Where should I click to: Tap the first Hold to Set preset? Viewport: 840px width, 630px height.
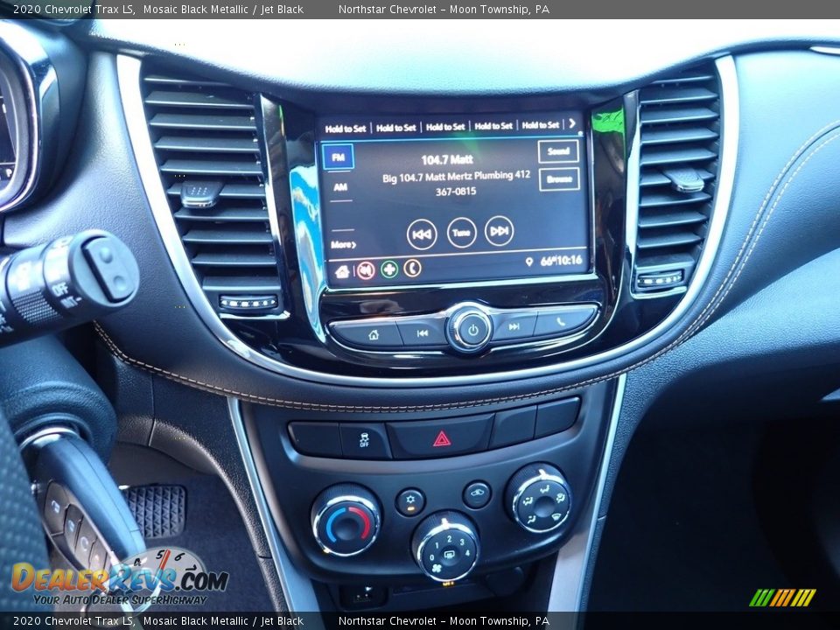tap(345, 129)
